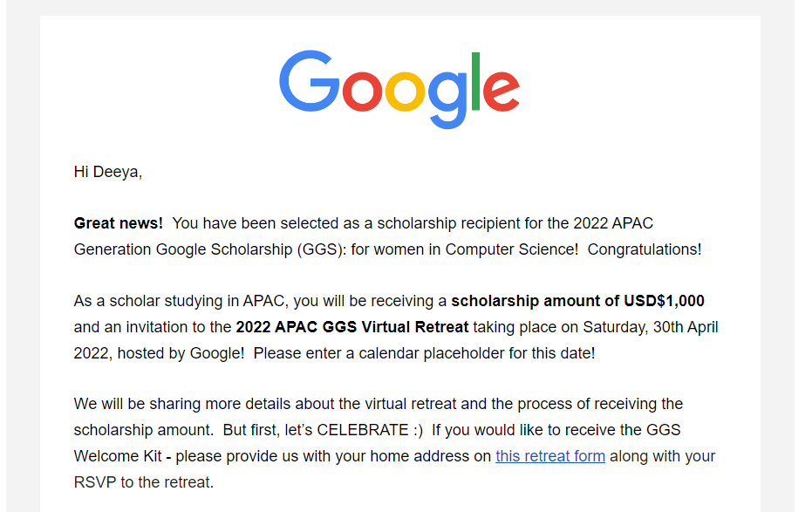Click the word "Congratulations!"
812x512 pixels.
click(645, 249)
